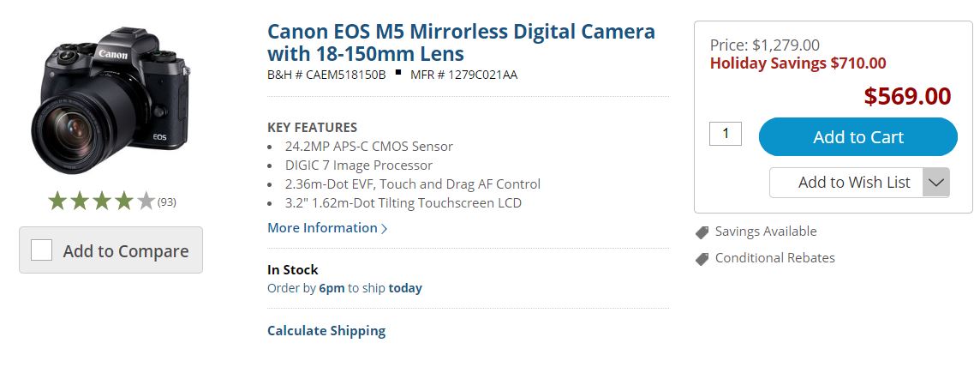
Task: Click the Calculate Shipping link
Action: (x=326, y=330)
